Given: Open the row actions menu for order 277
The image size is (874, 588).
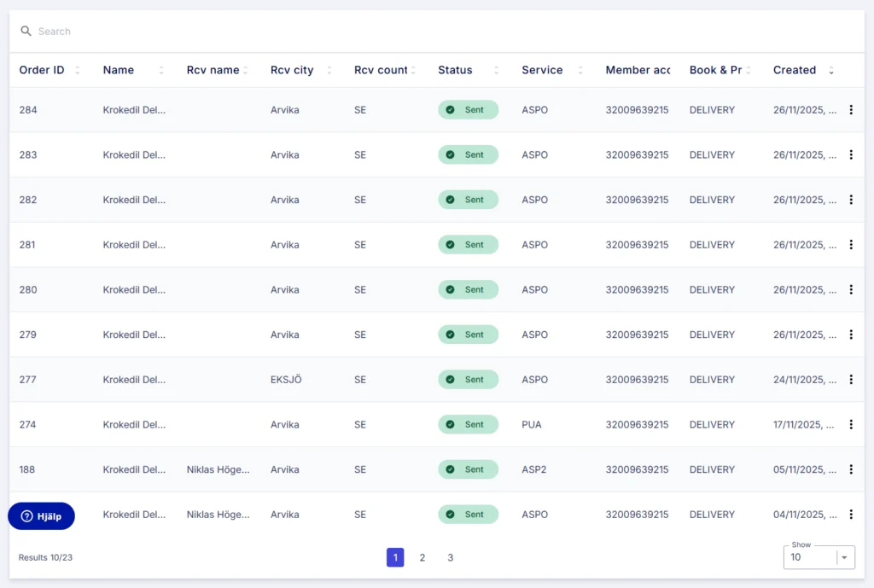Looking at the screenshot, I should point(851,379).
